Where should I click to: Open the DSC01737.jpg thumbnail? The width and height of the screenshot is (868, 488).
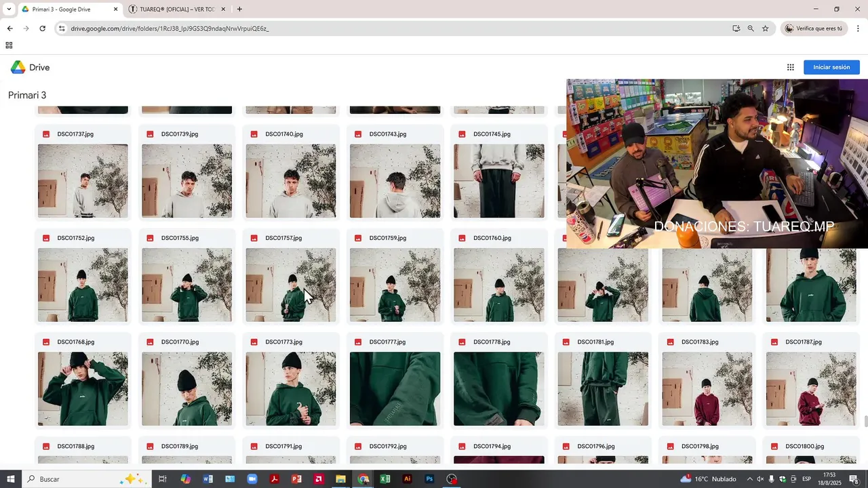(83, 181)
